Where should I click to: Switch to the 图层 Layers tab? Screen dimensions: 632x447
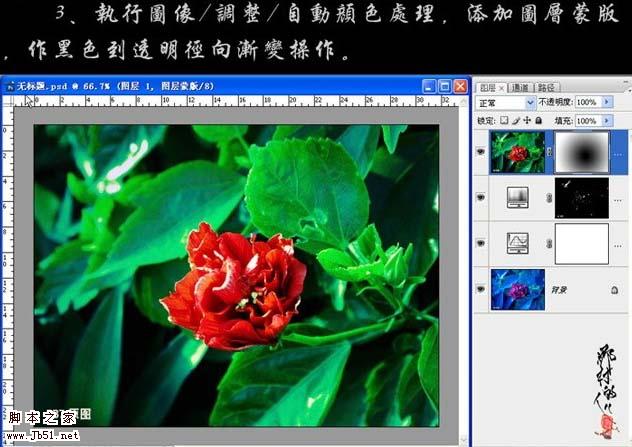point(487,87)
